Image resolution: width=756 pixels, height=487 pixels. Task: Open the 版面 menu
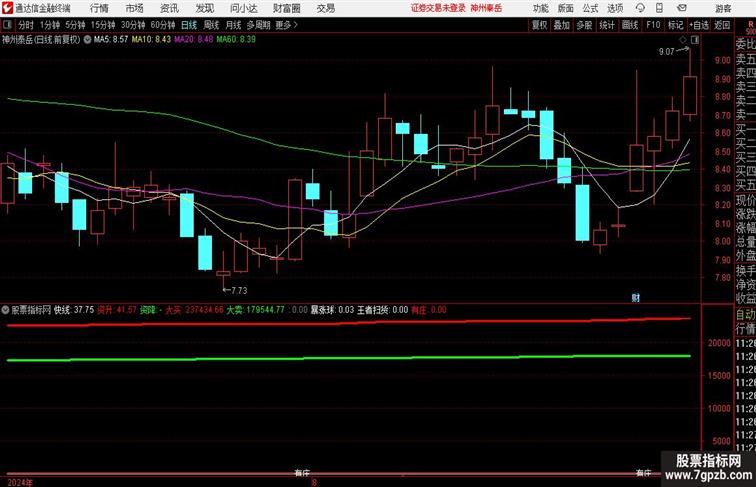click(566, 8)
